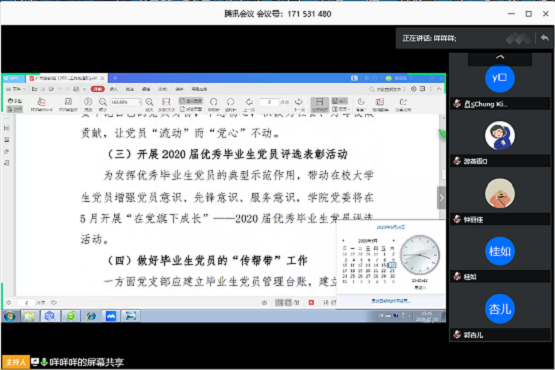The width and height of the screenshot is (555, 370).
Task: Click the date and time settings link
Action: (391, 301)
